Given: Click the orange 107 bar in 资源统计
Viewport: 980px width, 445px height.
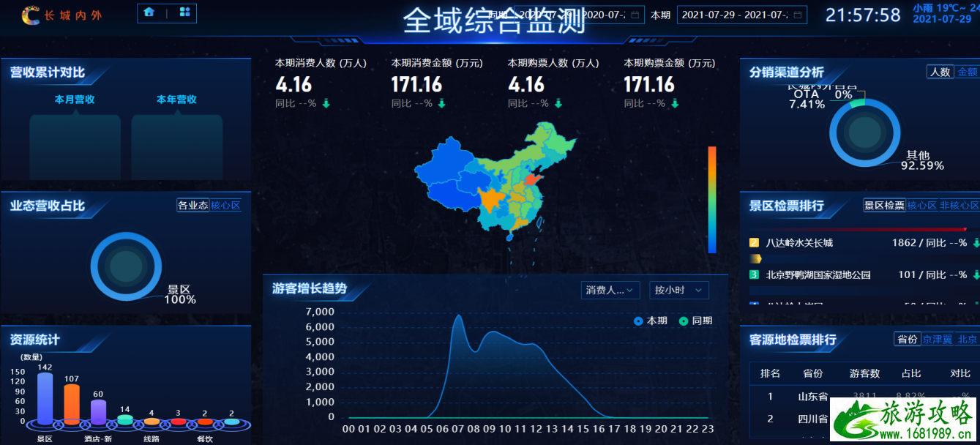Looking at the screenshot, I should [x=72, y=404].
